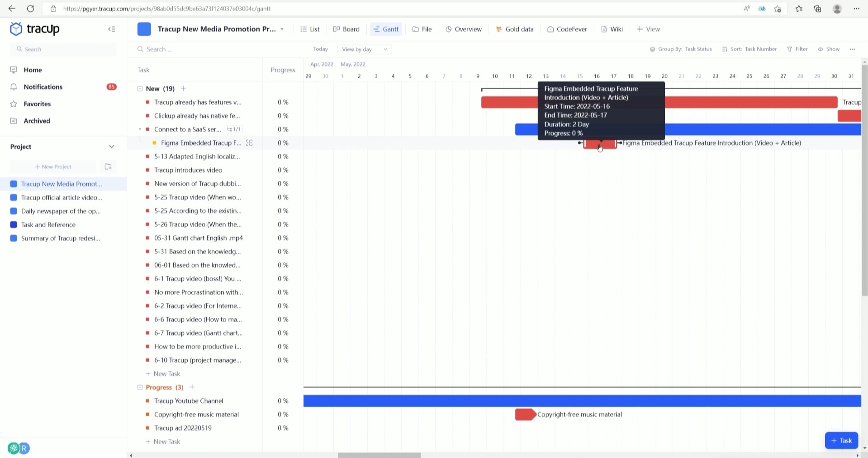Screen dimensions: 868x458
Task: Click the Gold data icon
Action: pyautogui.click(x=499, y=29)
